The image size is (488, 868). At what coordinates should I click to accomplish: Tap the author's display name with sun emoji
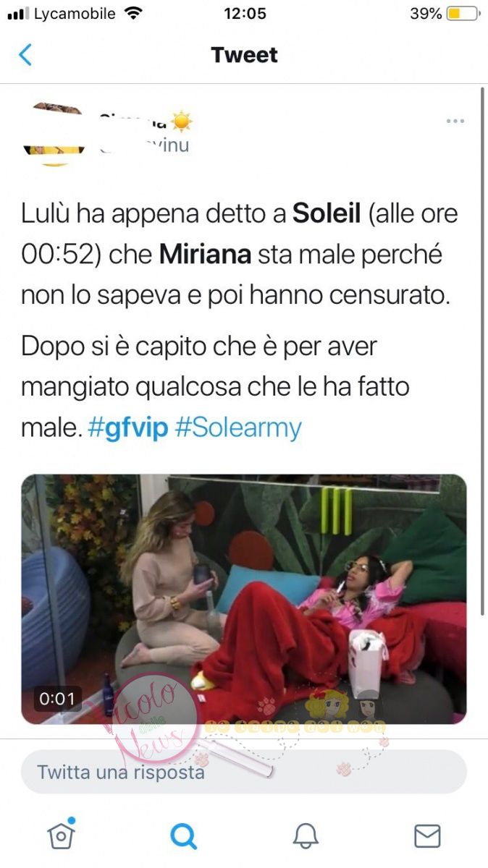point(146,120)
